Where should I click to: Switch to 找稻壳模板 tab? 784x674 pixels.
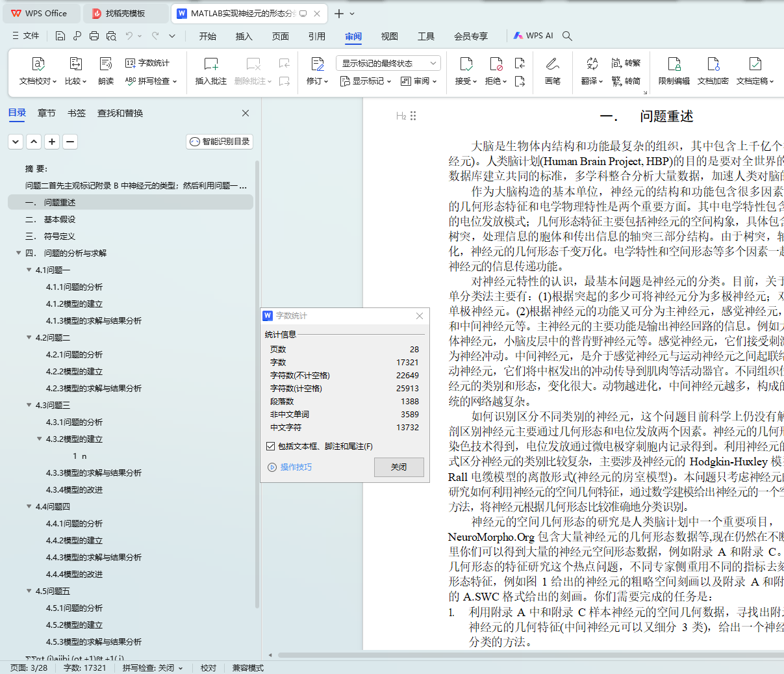(126, 13)
